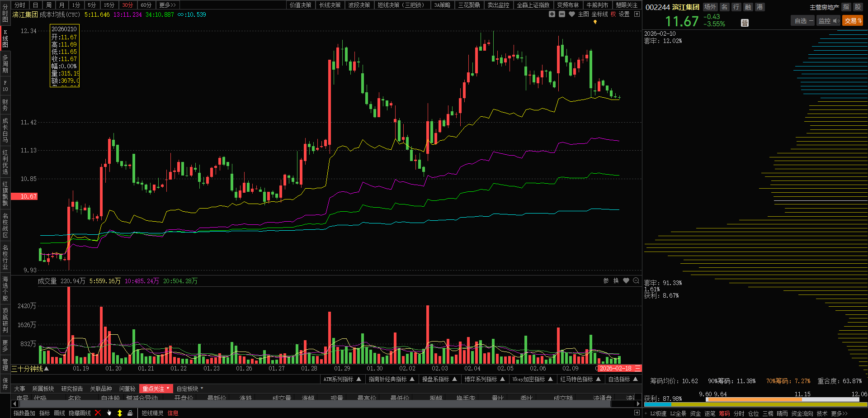Click the up-arrow box icon beside 设置

point(637,14)
